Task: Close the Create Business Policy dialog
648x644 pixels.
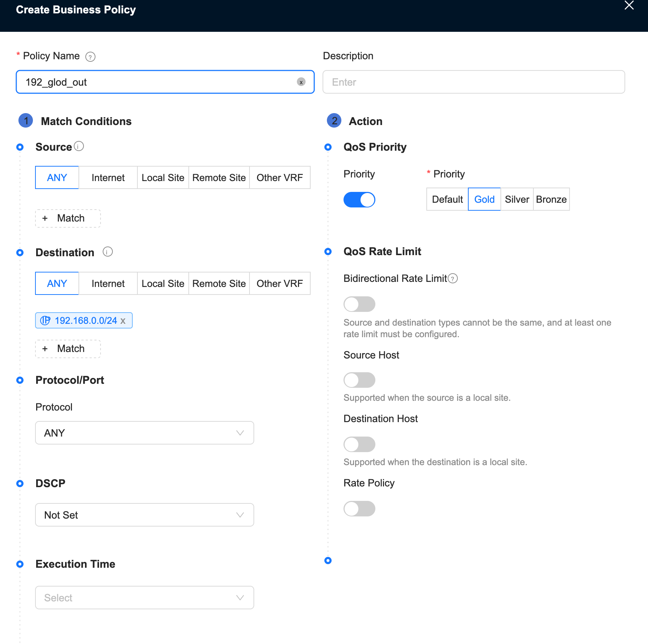Action: coord(629,5)
